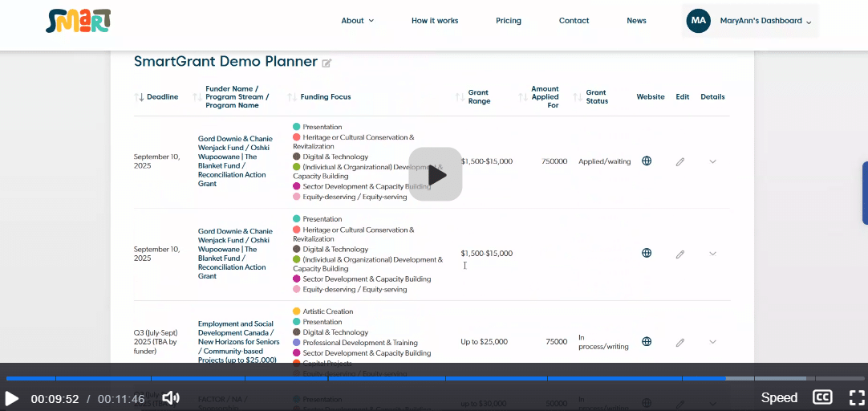The width and height of the screenshot is (868, 411).
Task: Open website globe for Applied/waiting grant
Action: click(x=646, y=161)
